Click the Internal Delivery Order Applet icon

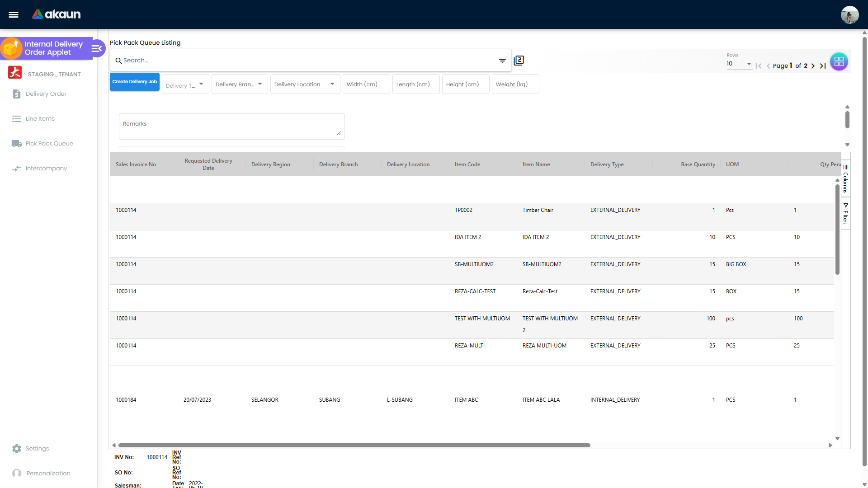(11, 48)
